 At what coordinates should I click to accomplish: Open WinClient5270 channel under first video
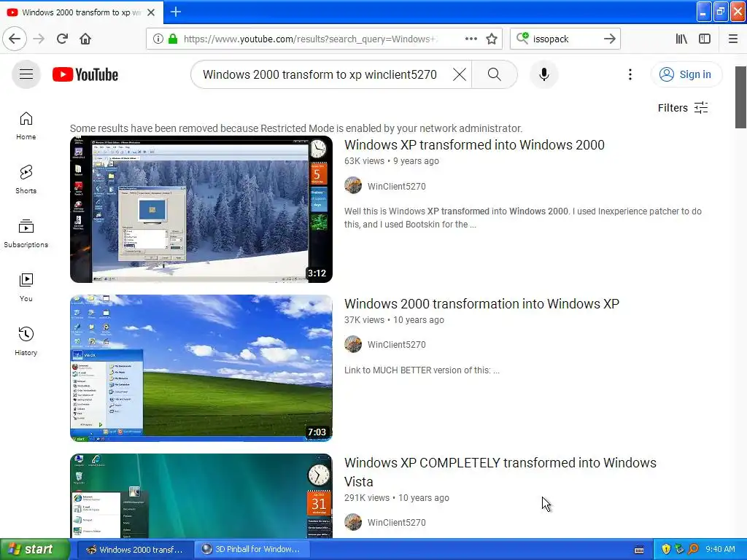396,186
